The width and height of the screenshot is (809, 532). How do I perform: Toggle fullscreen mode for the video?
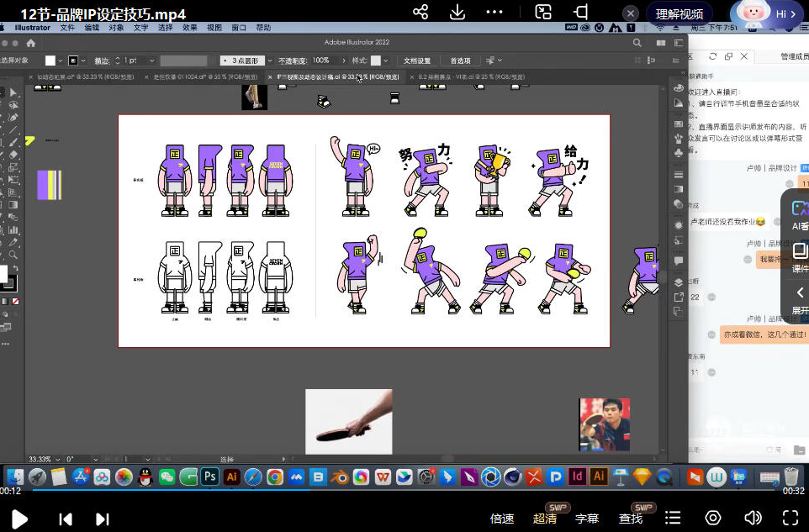[x=790, y=518]
